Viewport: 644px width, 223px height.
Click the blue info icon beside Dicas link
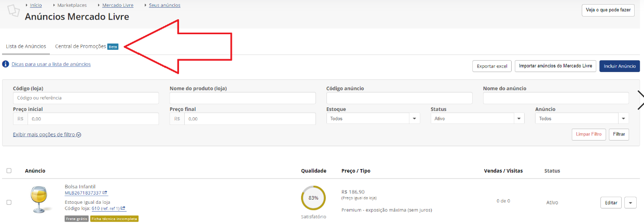[x=6, y=64]
